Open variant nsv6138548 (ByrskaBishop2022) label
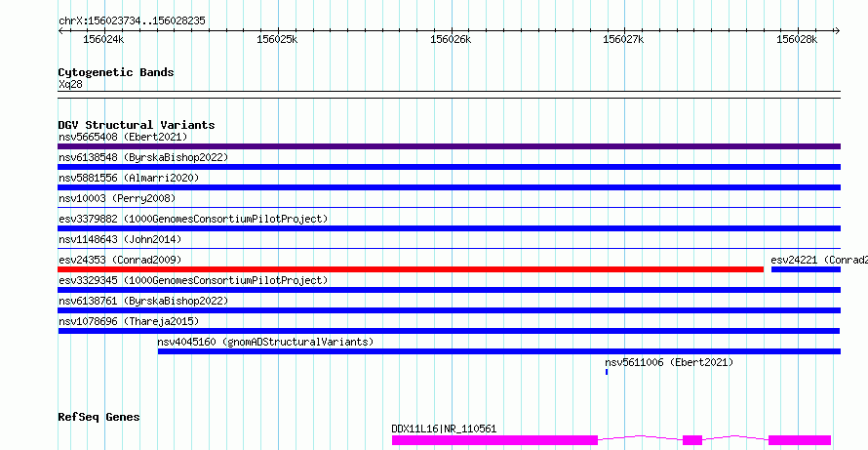Screen dimensions: 868x450 [x=143, y=157]
